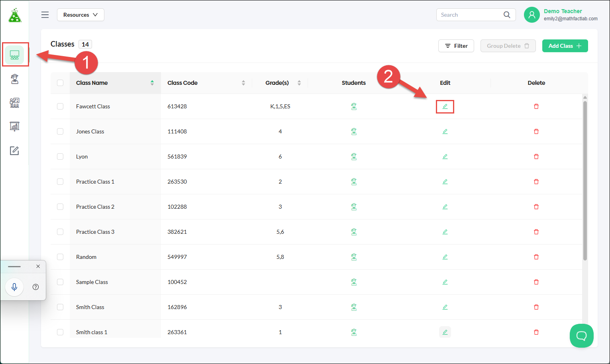This screenshot has width=610, height=364.
Task: Open the Students sidebar icon
Action: coord(14,79)
